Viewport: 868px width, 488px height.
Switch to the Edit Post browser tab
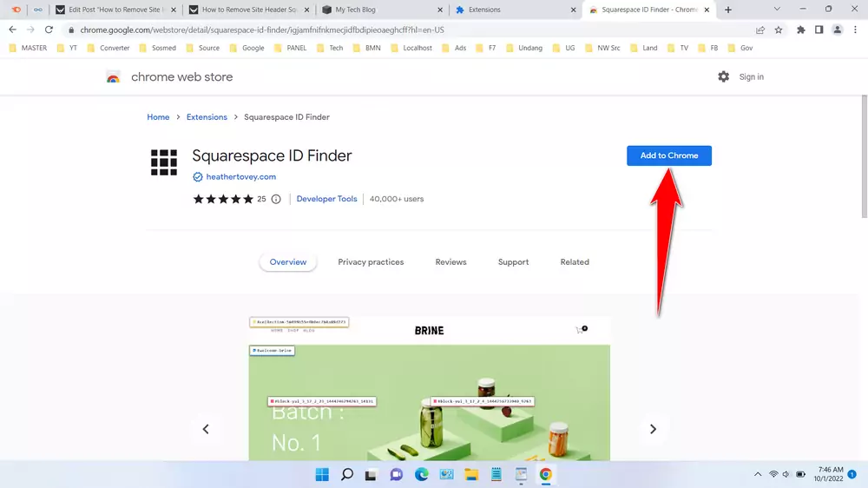click(115, 10)
